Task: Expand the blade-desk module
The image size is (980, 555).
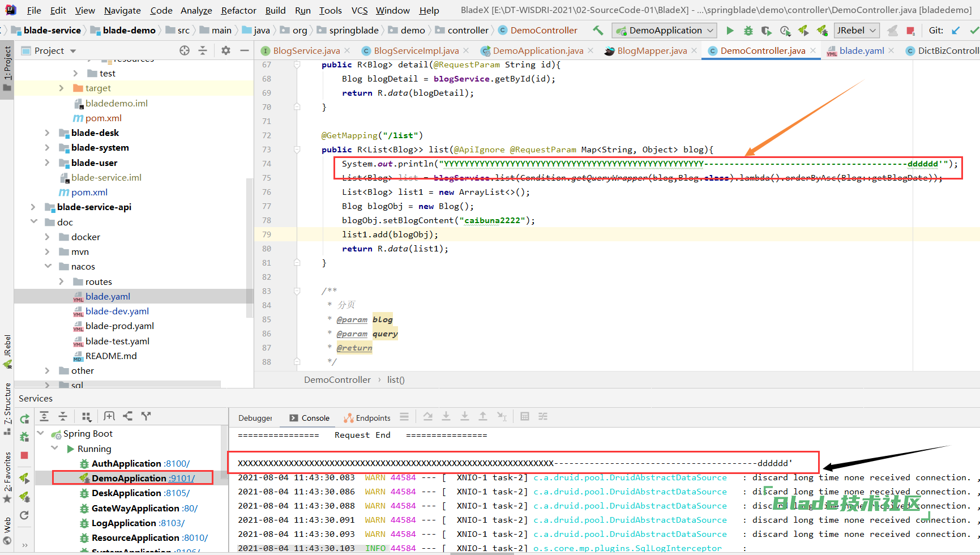Action: pos(48,133)
